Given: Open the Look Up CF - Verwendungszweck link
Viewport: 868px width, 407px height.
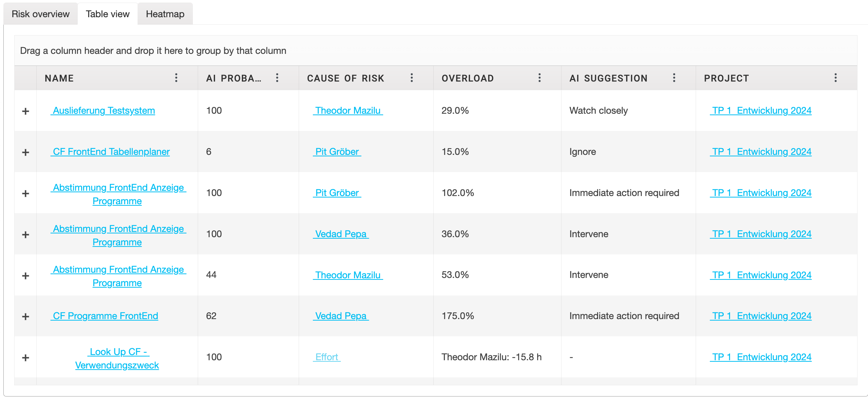Looking at the screenshot, I should (x=117, y=358).
